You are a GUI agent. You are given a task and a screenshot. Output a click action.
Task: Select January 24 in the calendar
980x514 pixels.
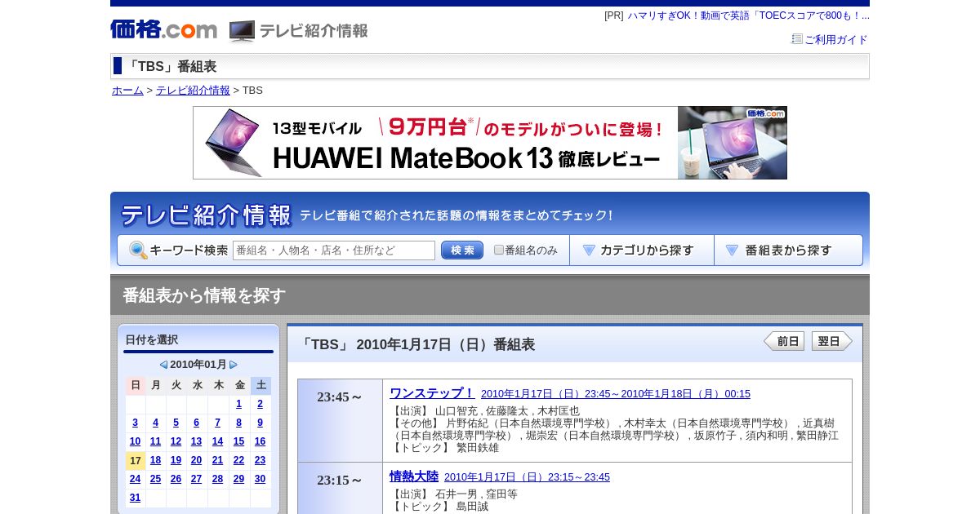point(136,479)
